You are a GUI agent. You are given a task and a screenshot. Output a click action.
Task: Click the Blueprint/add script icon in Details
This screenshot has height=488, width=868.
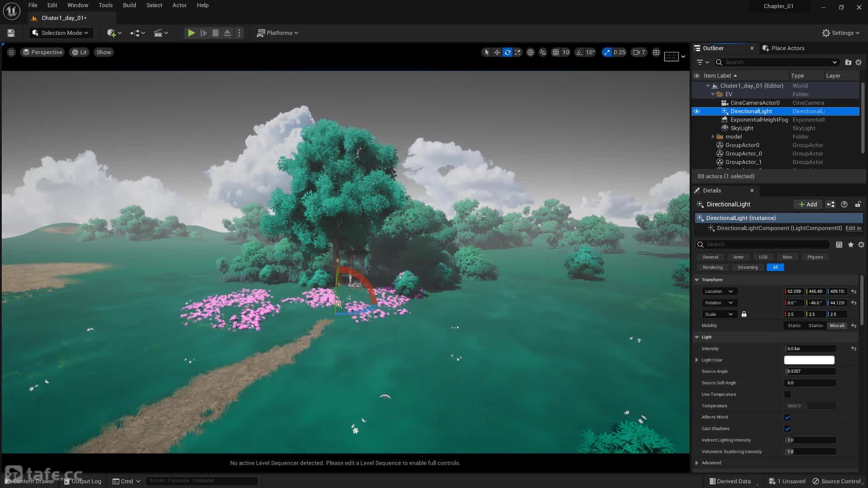[830, 205]
